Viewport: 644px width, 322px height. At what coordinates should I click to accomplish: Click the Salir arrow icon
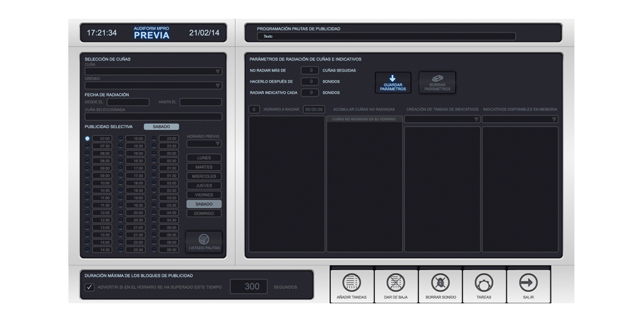[x=528, y=283]
